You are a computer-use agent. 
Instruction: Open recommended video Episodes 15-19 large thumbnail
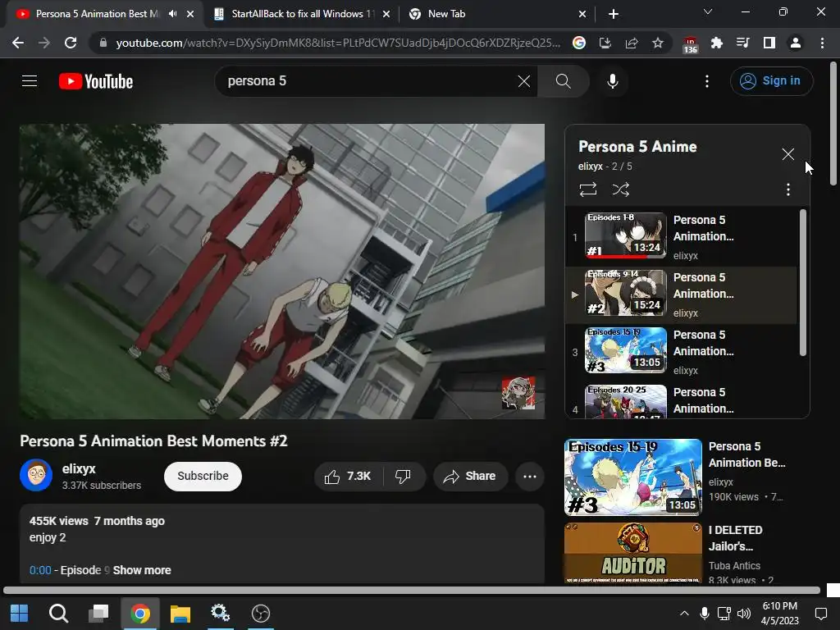[632, 477]
